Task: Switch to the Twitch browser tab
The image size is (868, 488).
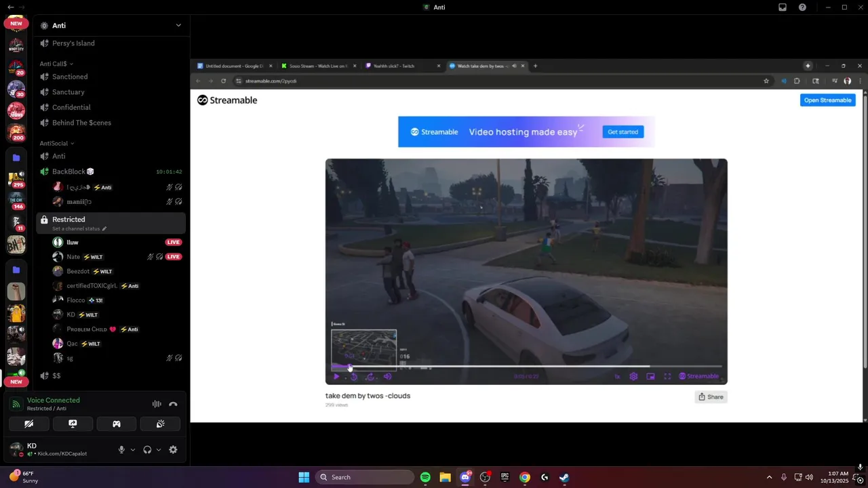Action: click(401, 66)
